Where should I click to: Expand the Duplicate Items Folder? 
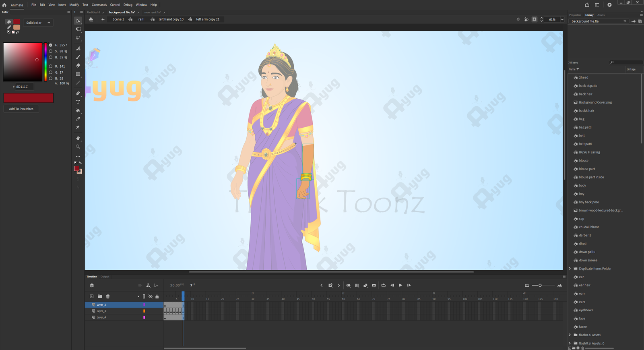tap(570, 269)
